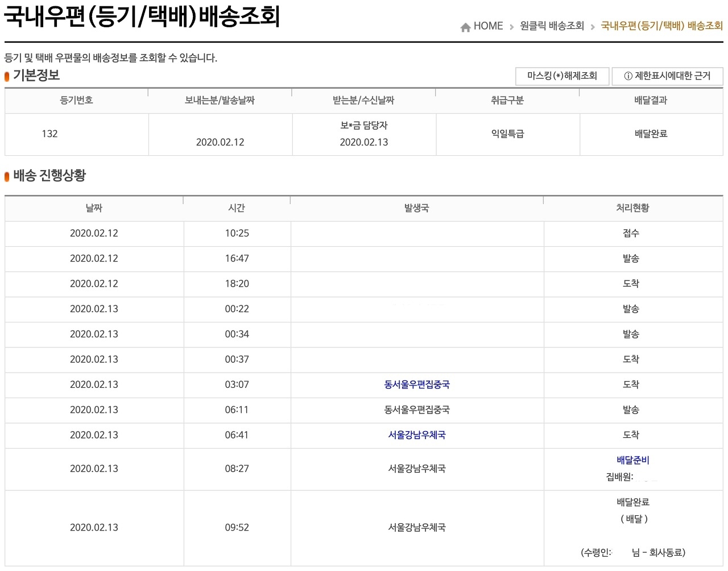Click the 국내우편(등기/택배)배송조회 page title
Image resolution: width=728 pixels, height=571 pixels.
[142, 16]
